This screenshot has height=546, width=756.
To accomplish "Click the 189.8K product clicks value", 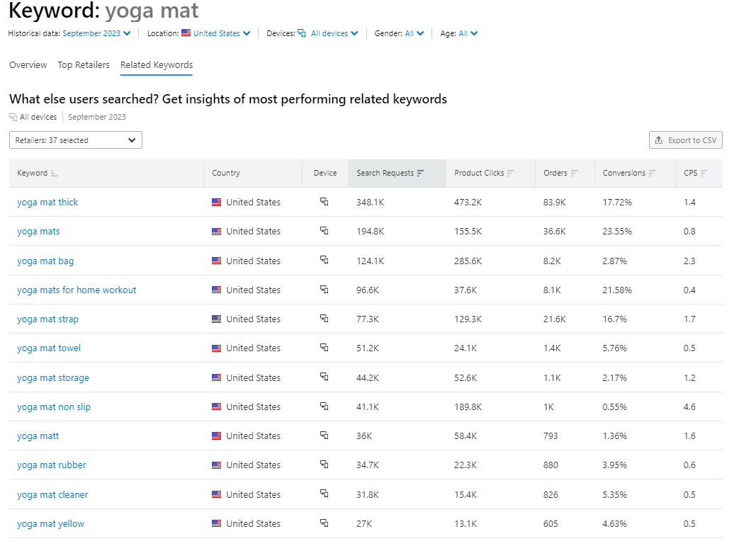I will tap(468, 406).
